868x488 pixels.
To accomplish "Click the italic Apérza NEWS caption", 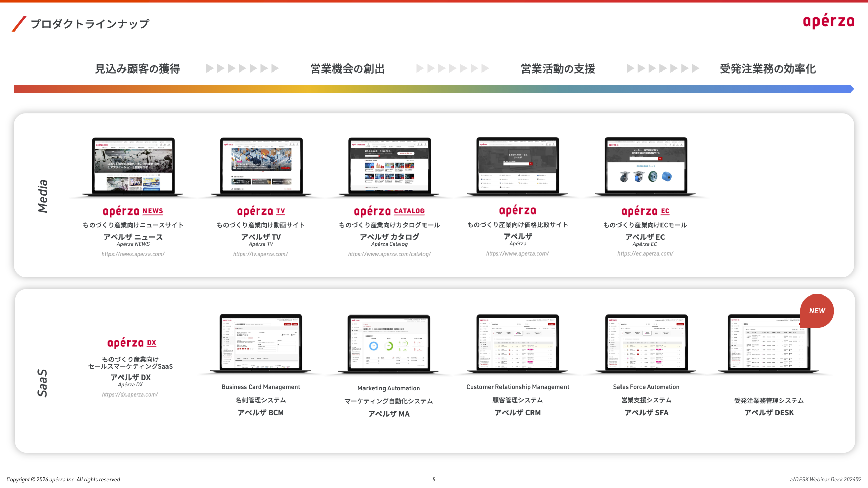I will [x=133, y=244].
